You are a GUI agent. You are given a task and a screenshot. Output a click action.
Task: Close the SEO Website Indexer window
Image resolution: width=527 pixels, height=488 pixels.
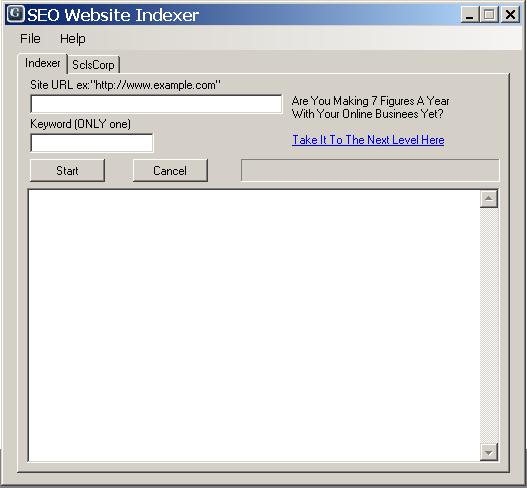pyautogui.click(x=510, y=15)
